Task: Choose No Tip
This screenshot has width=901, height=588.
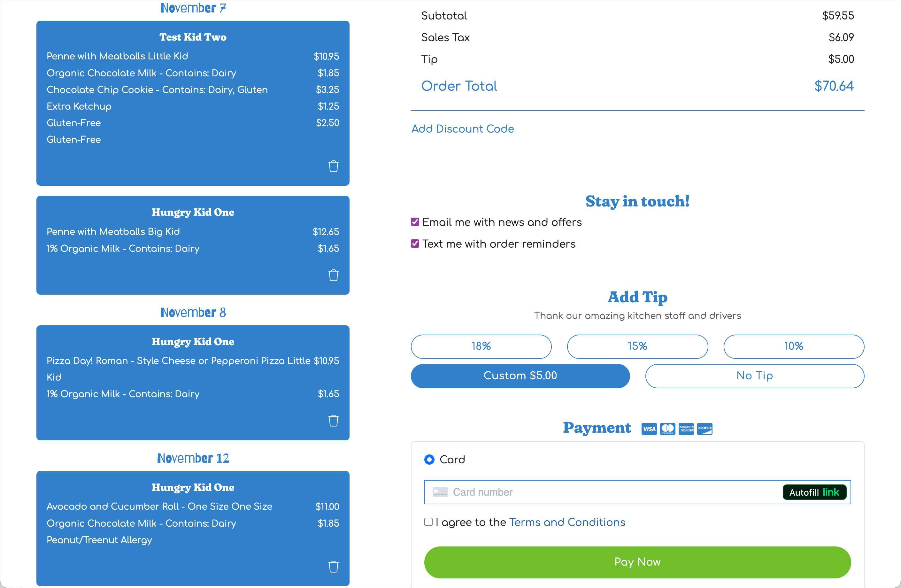Action: [754, 376]
